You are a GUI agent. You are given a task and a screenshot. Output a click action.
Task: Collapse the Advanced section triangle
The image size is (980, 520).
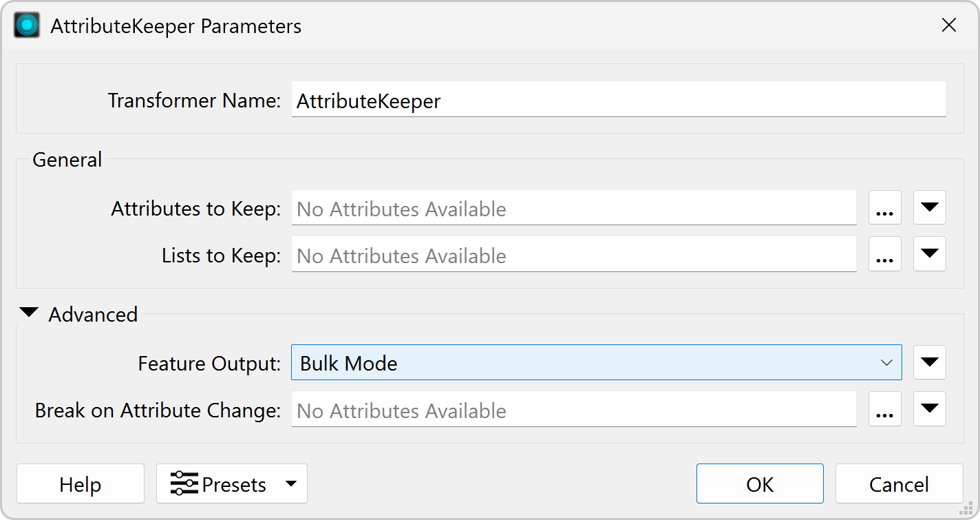[x=30, y=313]
